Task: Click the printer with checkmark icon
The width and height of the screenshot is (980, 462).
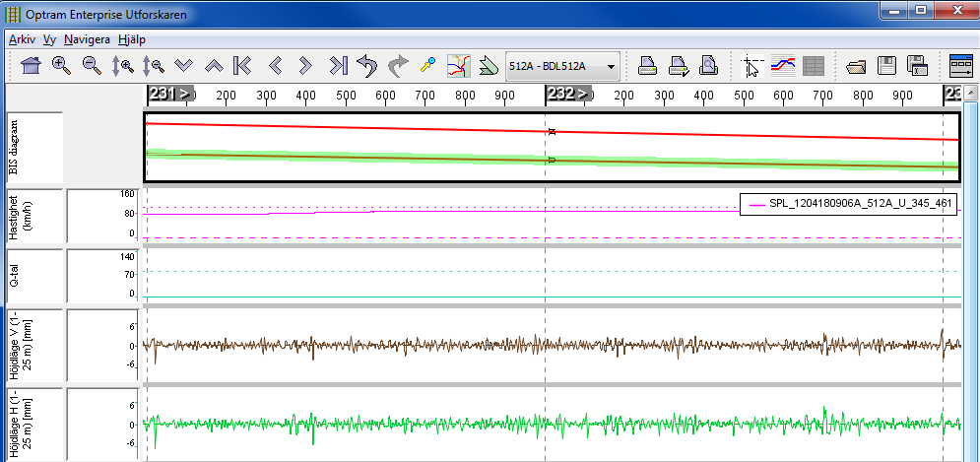Action: [679, 66]
